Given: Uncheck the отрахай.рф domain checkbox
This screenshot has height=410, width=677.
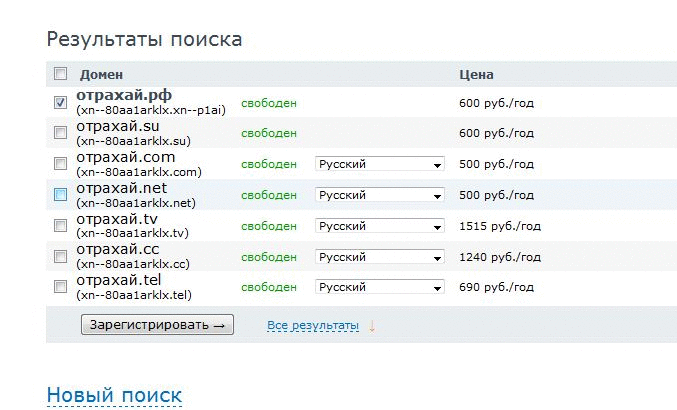Looking at the screenshot, I should pos(60,102).
